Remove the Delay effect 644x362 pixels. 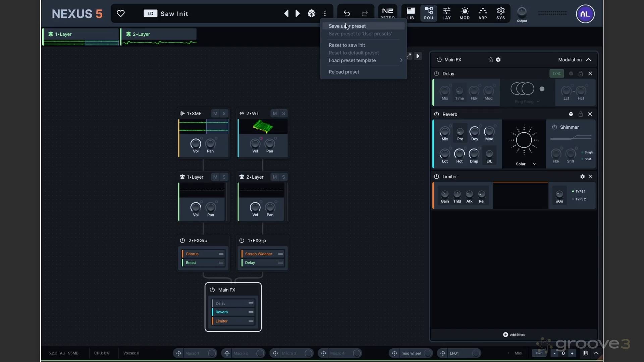click(590, 73)
